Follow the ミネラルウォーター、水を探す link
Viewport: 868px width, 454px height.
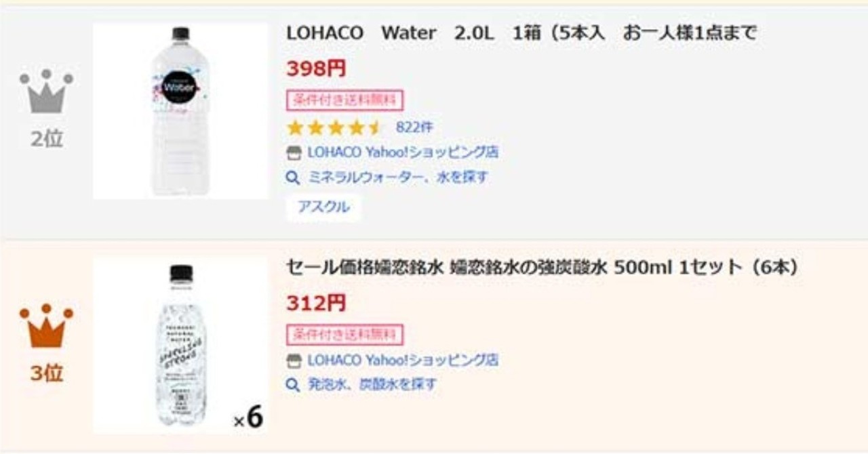click(x=398, y=178)
